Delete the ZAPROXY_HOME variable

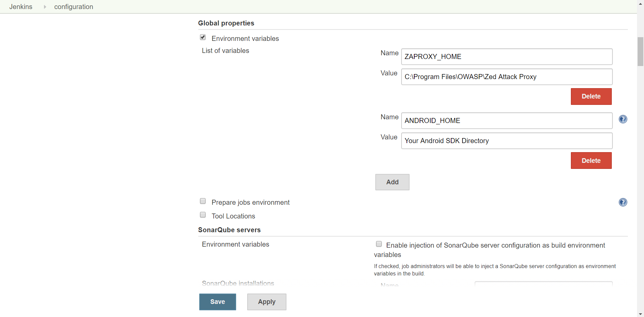pyautogui.click(x=591, y=97)
